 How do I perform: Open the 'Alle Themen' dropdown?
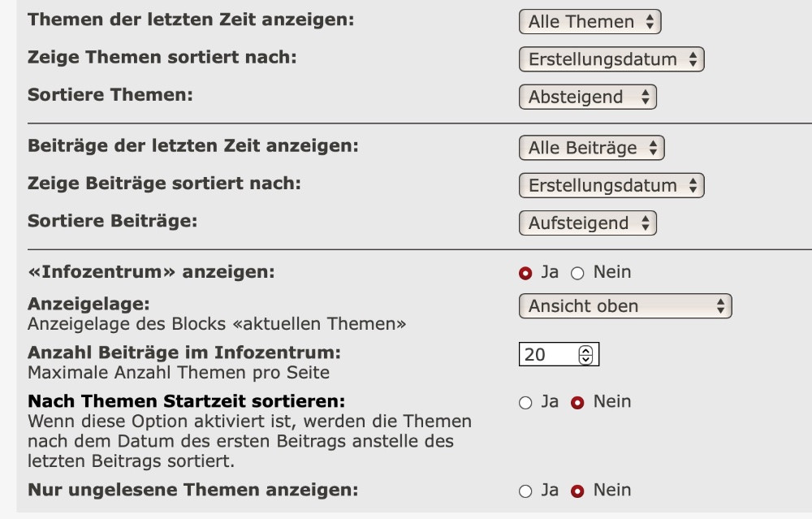coord(590,22)
